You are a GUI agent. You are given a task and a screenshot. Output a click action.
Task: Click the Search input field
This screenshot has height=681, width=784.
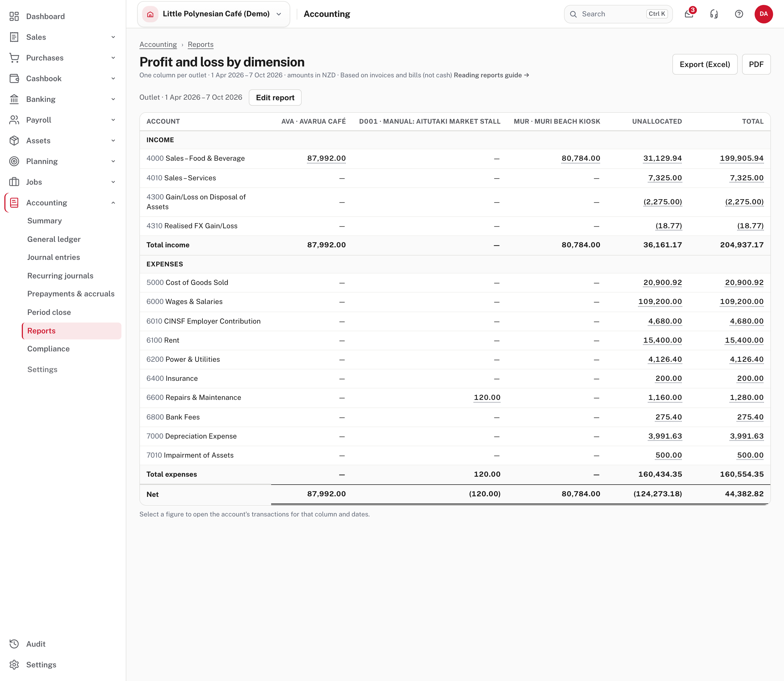point(618,14)
